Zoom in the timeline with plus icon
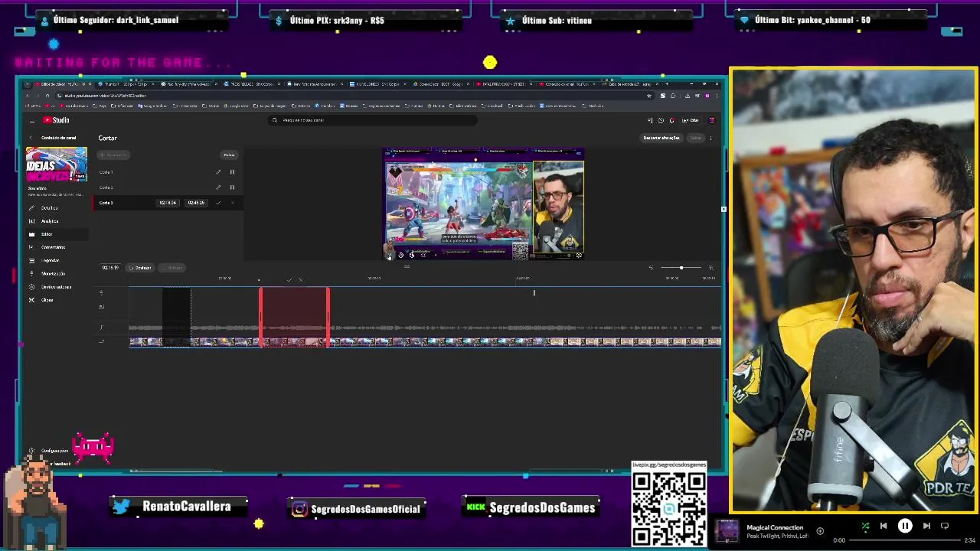The image size is (980, 551). [x=711, y=268]
